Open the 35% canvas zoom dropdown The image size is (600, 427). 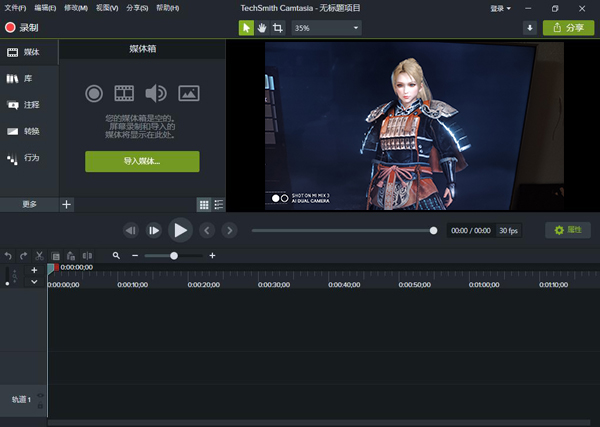(326, 28)
